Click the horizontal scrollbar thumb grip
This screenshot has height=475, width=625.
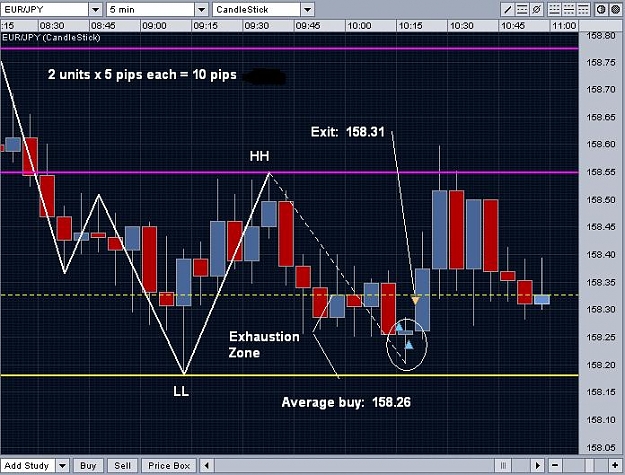503,465
